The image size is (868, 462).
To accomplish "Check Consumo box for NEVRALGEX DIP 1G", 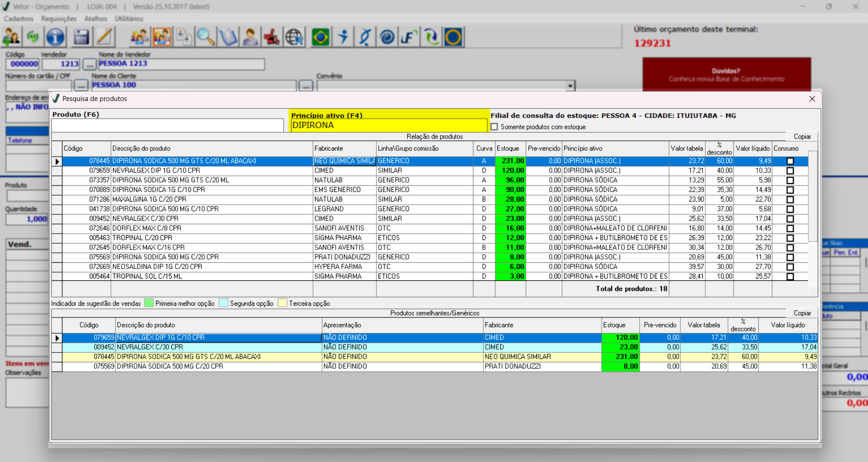I will pyautogui.click(x=790, y=171).
